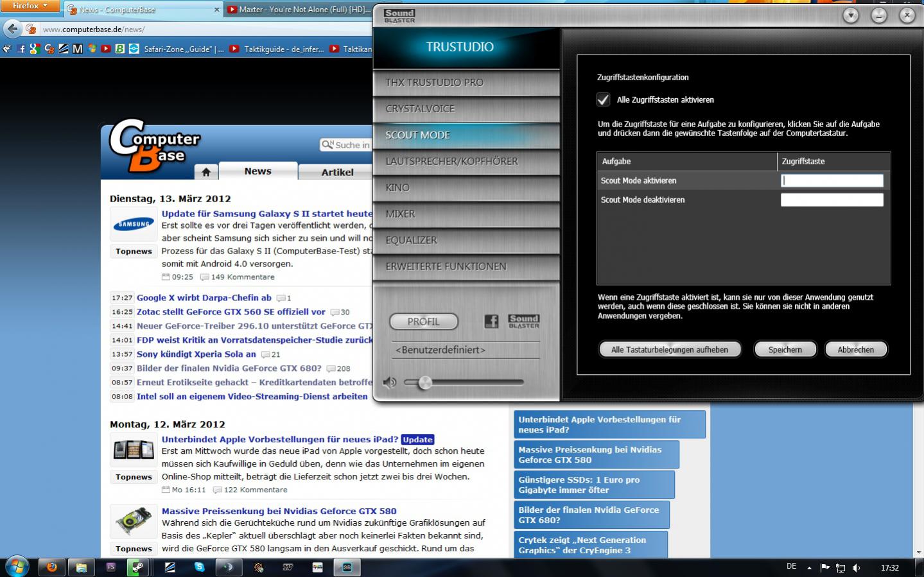924x577 pixels.
Task: Open the KINO section
Action: tap(466, 188)
